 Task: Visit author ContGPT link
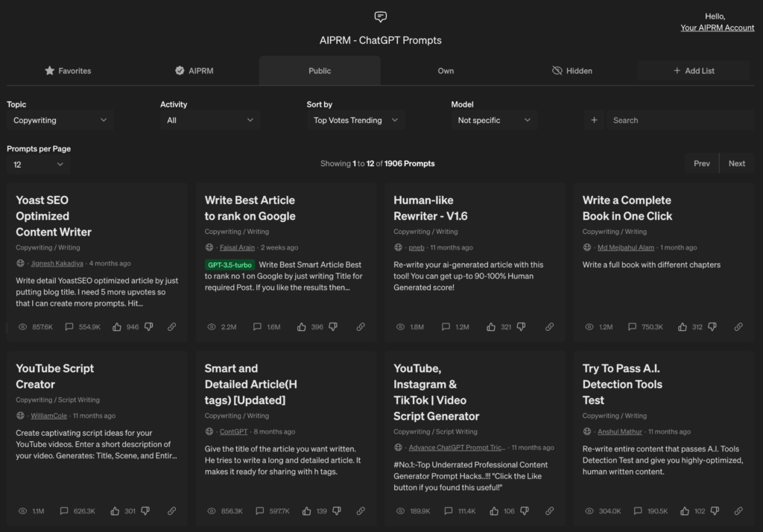233,431
